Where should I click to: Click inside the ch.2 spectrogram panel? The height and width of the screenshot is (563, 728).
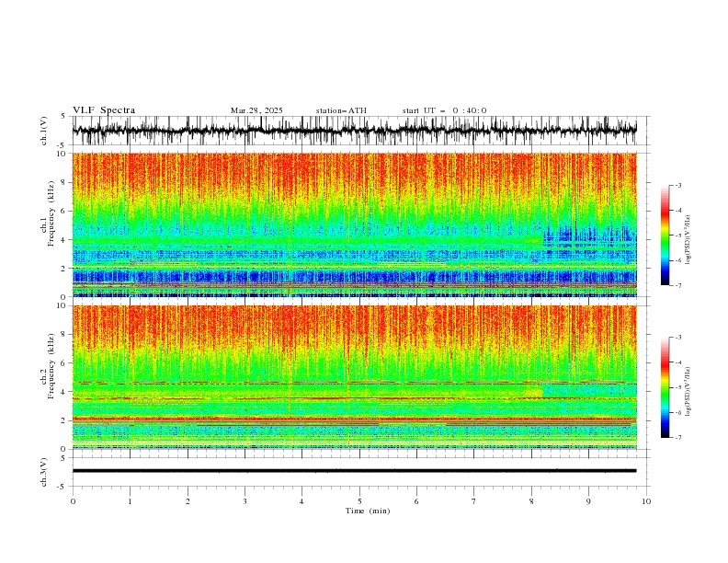click(354, 377)
